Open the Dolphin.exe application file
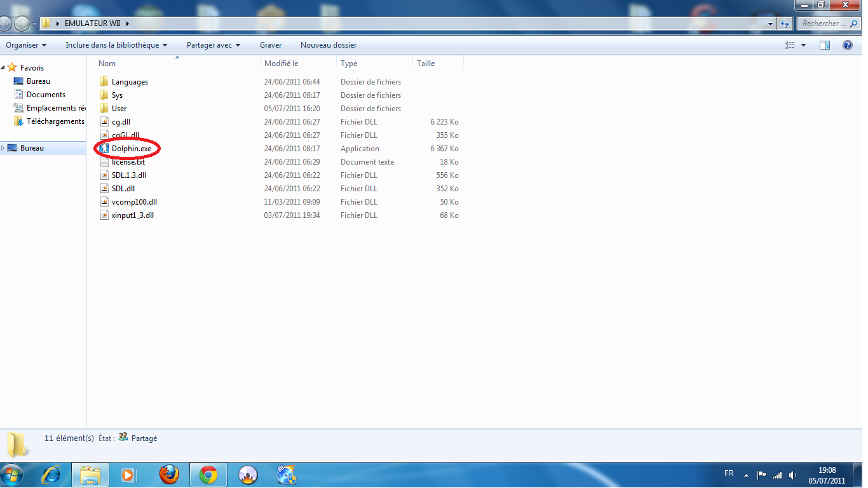 coord(131,149)
